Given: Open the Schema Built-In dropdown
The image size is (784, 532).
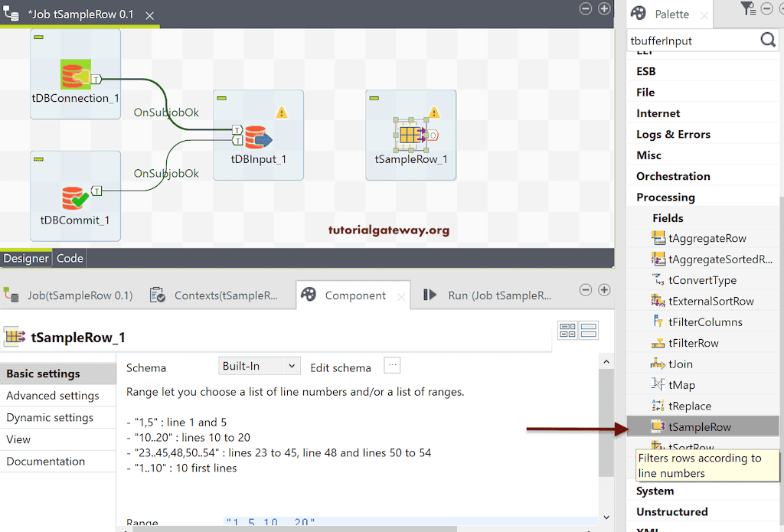Looking at the screenshot, I should [259, 365].
